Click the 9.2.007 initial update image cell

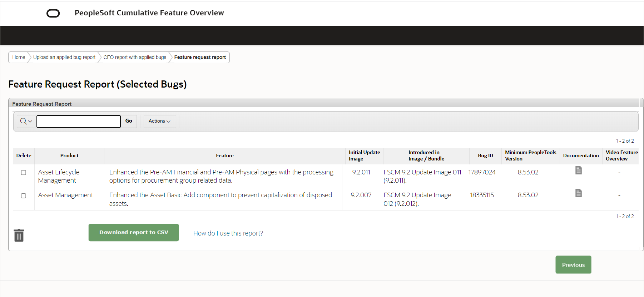point(361,195)
